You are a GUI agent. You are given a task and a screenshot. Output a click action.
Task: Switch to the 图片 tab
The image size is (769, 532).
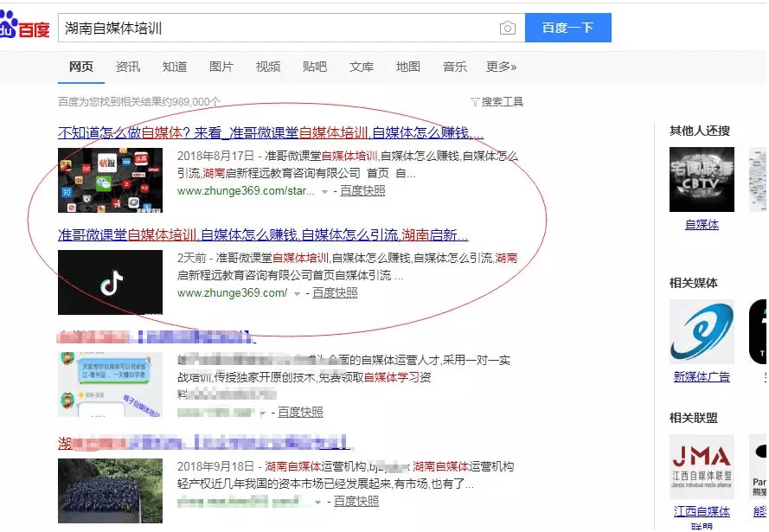221,67
